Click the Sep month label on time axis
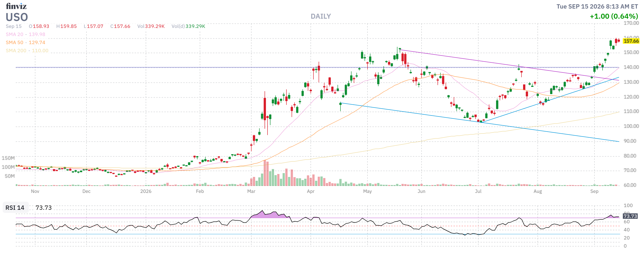The width and height of the screenshot is (644, 253). [594, 191]
